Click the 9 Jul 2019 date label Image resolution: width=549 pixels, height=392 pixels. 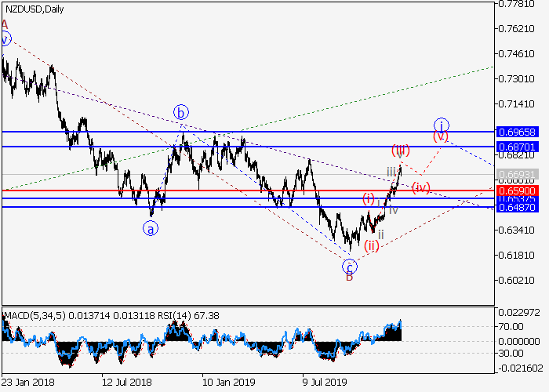[325, 383]
